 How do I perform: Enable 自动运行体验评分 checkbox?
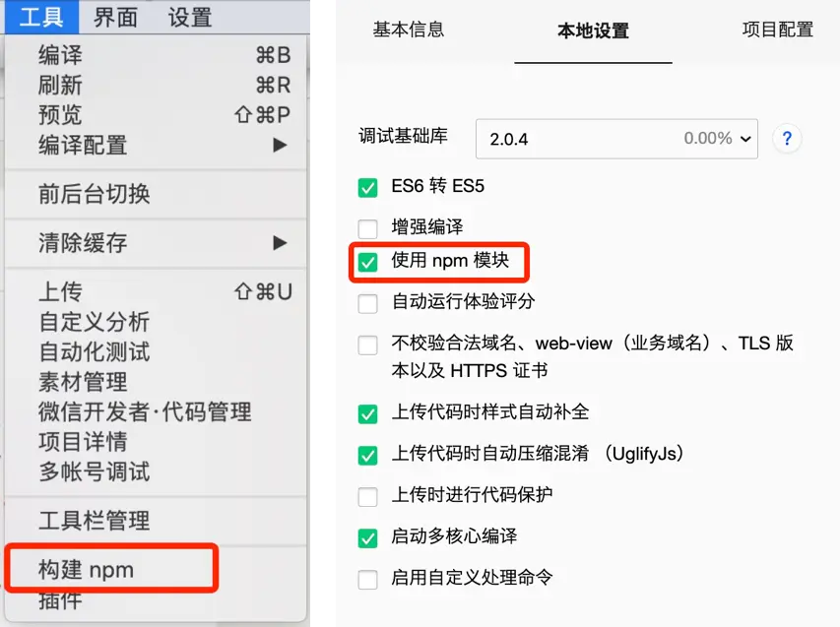coord(367,303)
